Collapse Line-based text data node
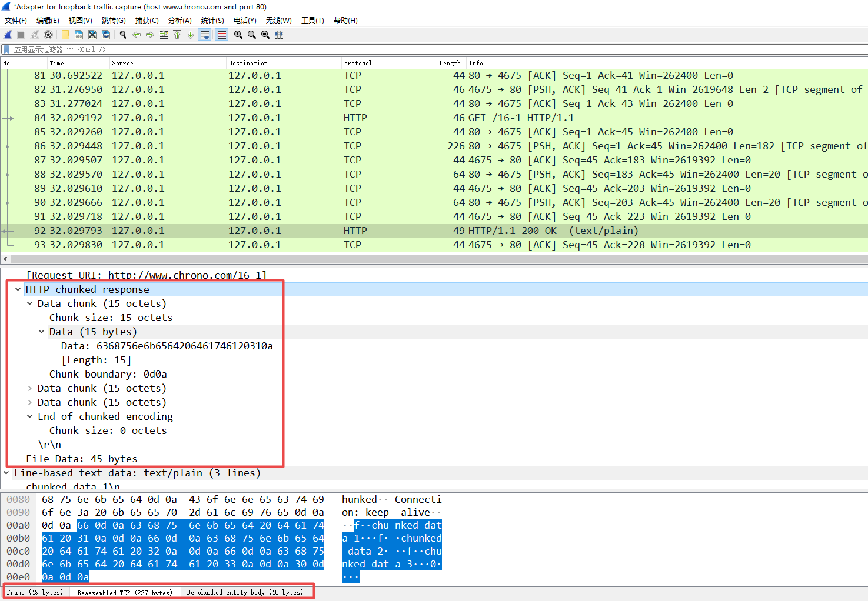The width and height of the screenshot is (868, 601). tap(6, 473)
